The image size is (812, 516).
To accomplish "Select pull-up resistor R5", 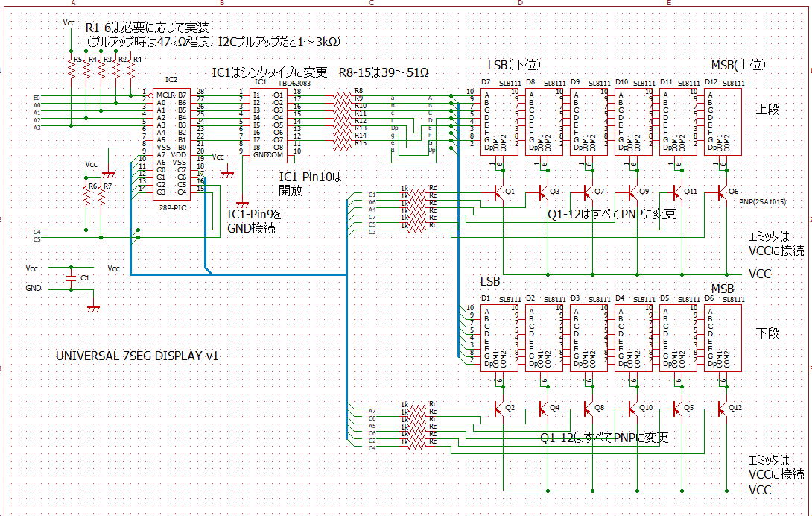I will pos(72,69).
